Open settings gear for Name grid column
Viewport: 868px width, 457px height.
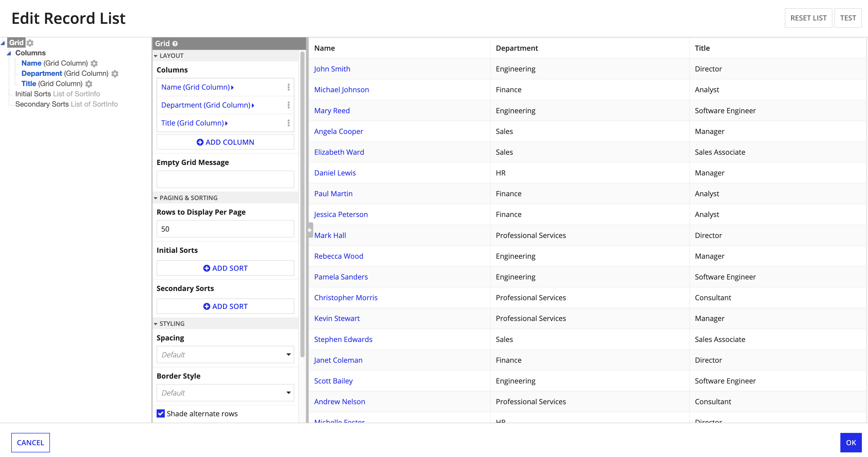[94, 64]
